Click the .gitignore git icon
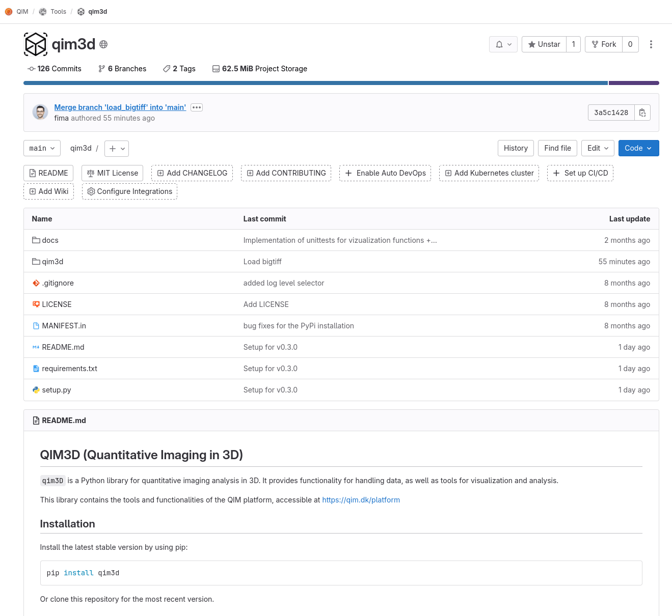This screenshot has height=616, width=672. [36, 283]
